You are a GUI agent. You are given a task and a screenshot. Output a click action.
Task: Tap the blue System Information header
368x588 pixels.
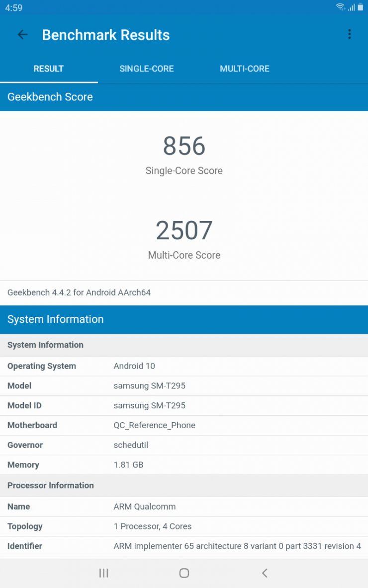(x=184, y=319)
